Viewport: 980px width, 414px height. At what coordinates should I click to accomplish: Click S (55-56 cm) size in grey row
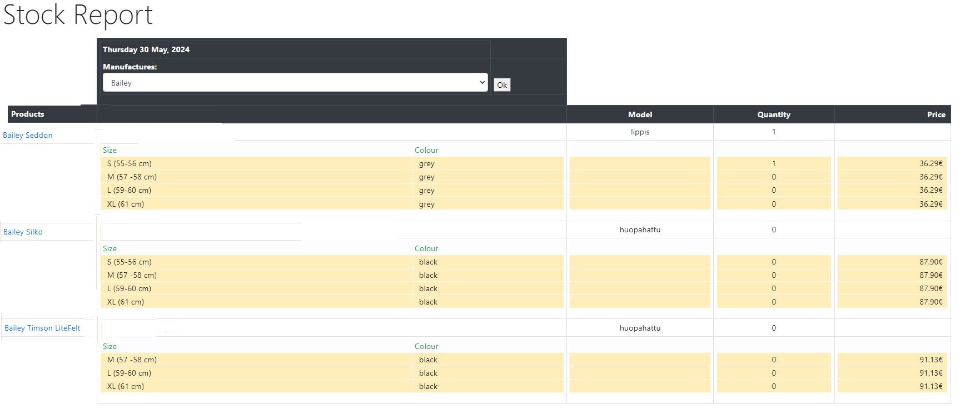(x=129, y=163)
